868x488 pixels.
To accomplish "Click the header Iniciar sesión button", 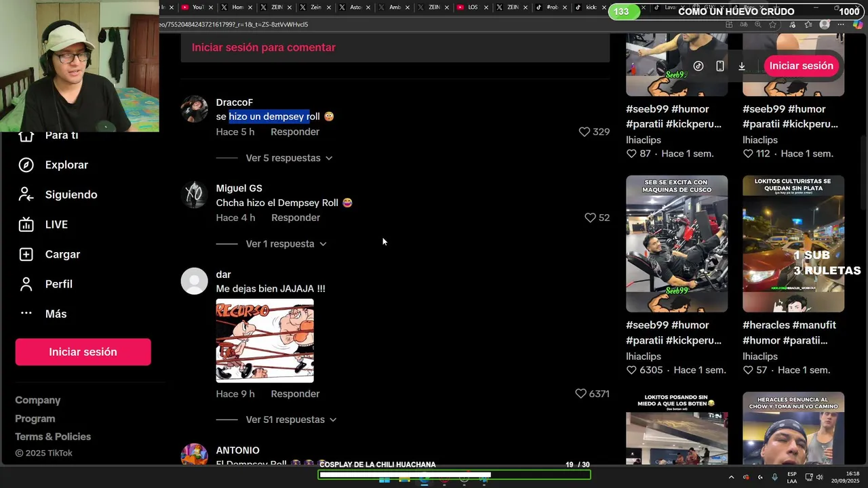I will click(x=801, y=66).
